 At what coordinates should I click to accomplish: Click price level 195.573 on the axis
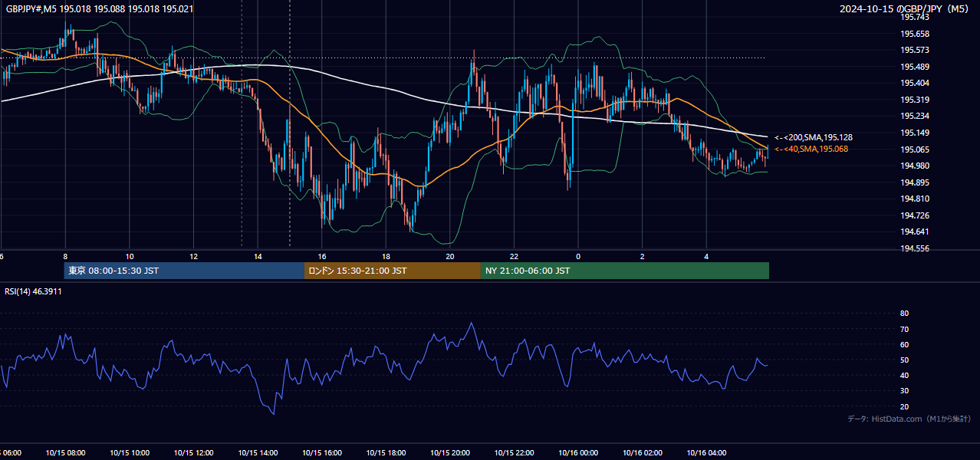(x=916, y=50)
